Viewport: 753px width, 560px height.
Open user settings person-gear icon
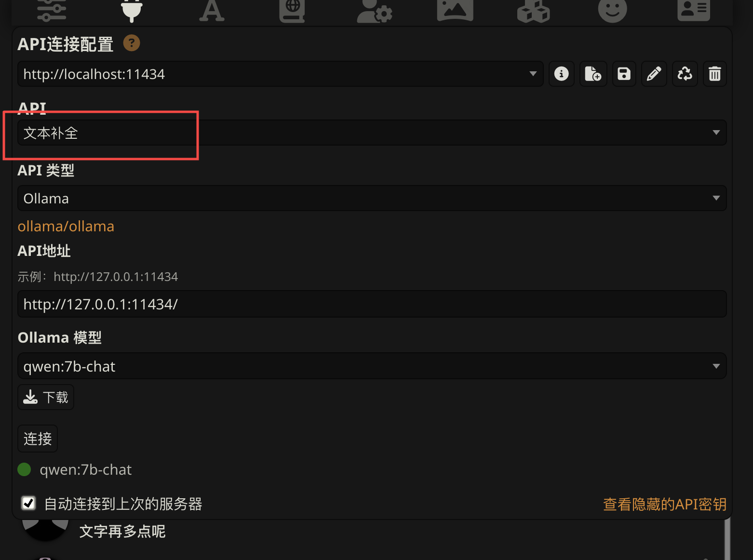click(x=374, y=11)
